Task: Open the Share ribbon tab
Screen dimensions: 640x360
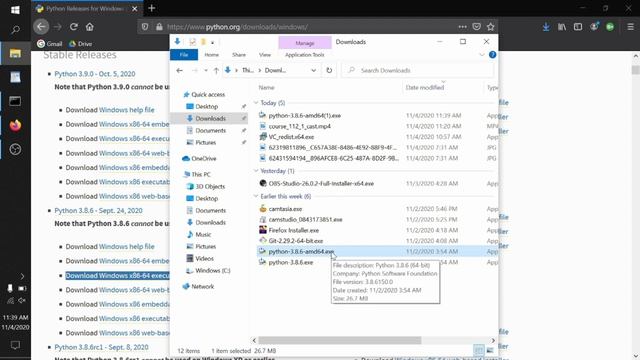Action: [x=239, y=55]
